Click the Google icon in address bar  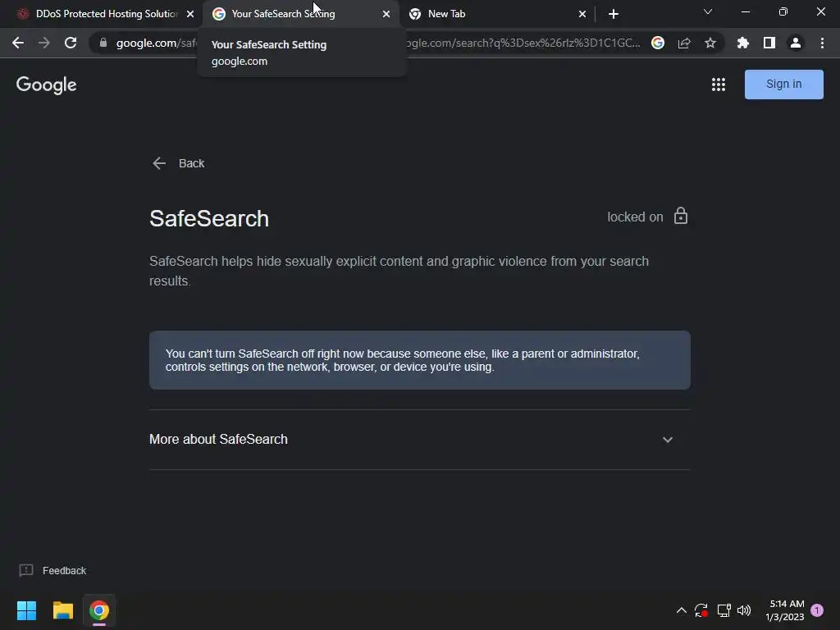(658, 43)
